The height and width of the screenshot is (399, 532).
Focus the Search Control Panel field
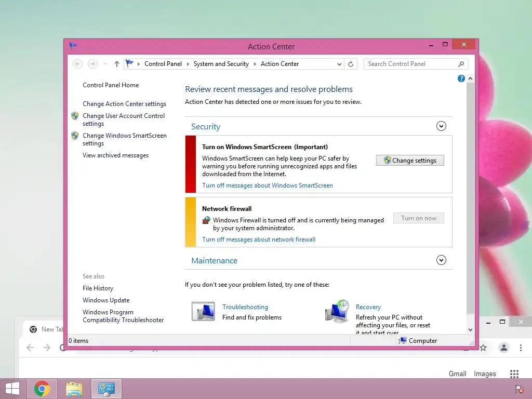coord(411,64)
